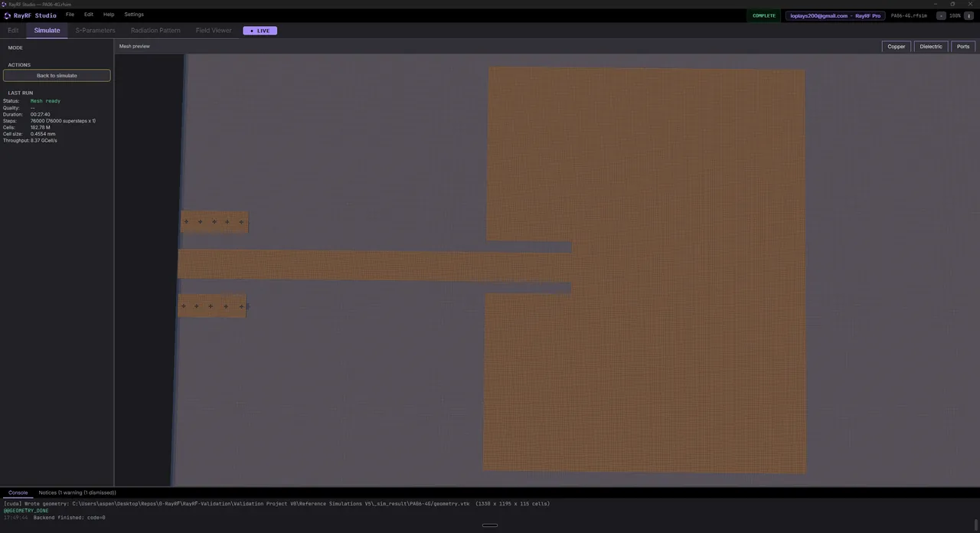Switch to the Edit workspace tab

click(x=13, y=31)
